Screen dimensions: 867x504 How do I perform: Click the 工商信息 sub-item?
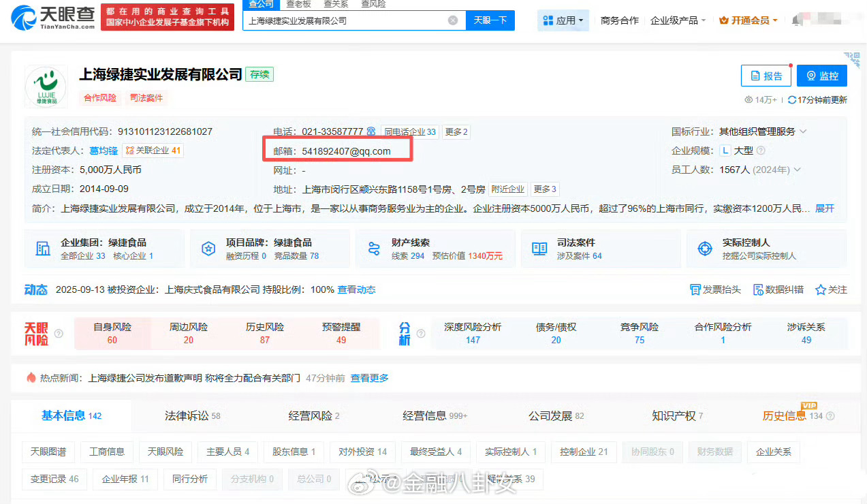point(107,452)
